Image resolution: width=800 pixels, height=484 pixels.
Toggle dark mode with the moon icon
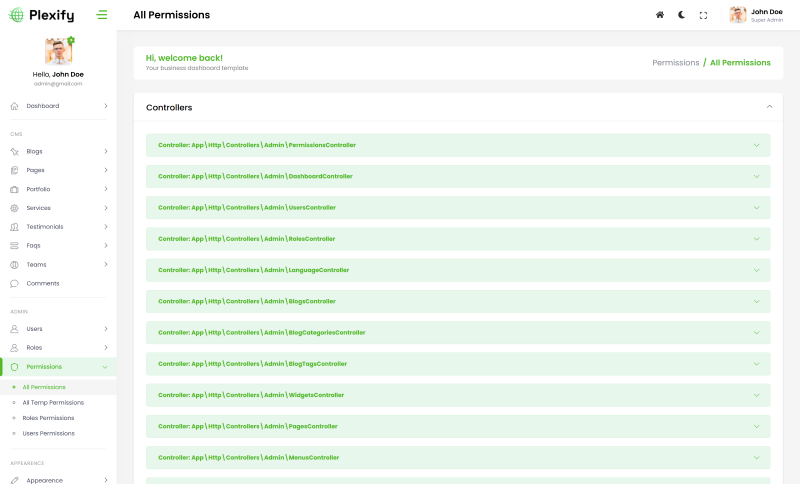pyautogui.click(x=682, y=15)
